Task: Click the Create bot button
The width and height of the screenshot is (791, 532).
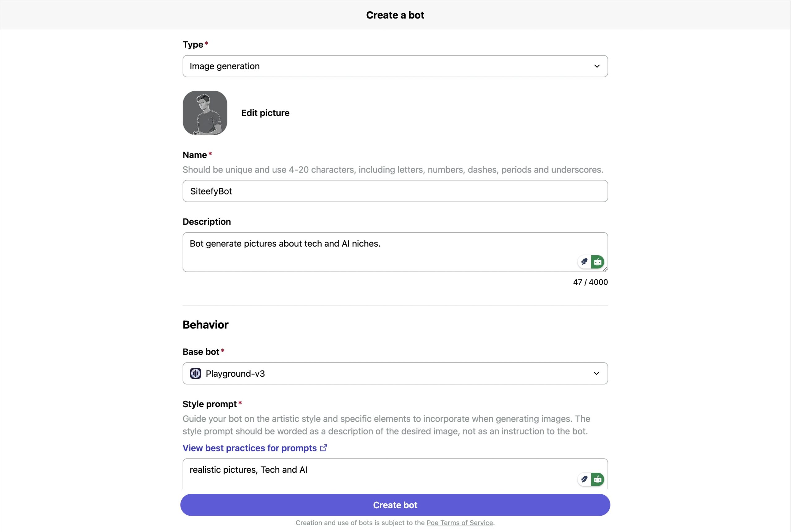Action: pyautogui.click(x=395, y=505)
